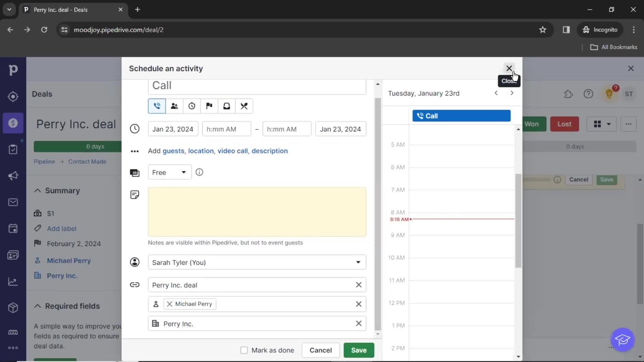
Task: Open the Pipedrive logo home
Action: click(x=13, y=70)
